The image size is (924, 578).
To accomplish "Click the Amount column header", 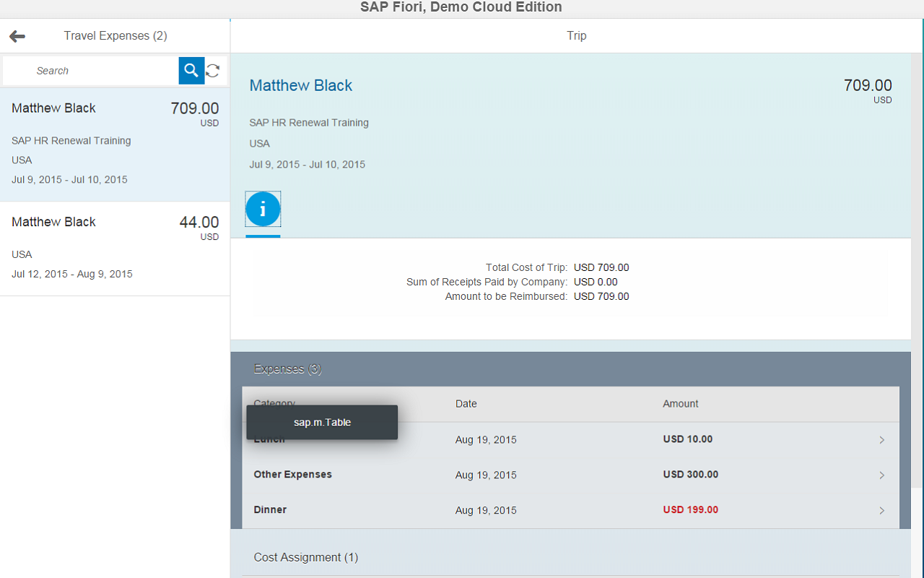I will [x=680, y=404].
